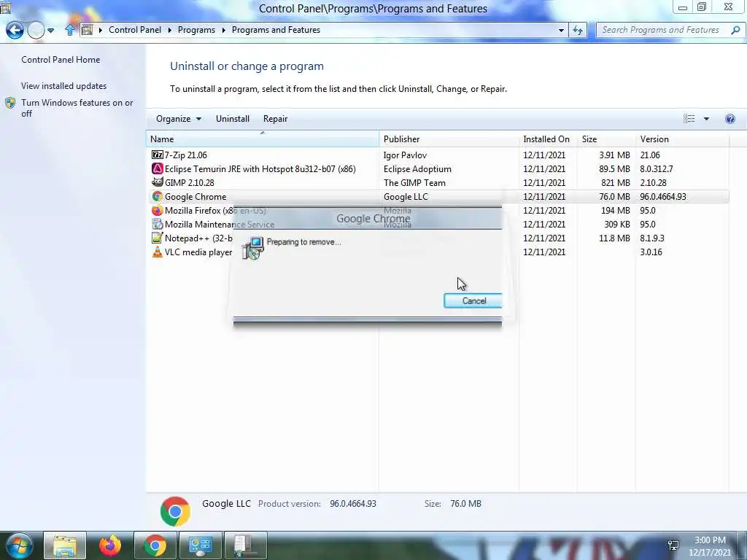Open View installed updates link
747x560 pixels.
pyautogui.click(x=64, y=86)
